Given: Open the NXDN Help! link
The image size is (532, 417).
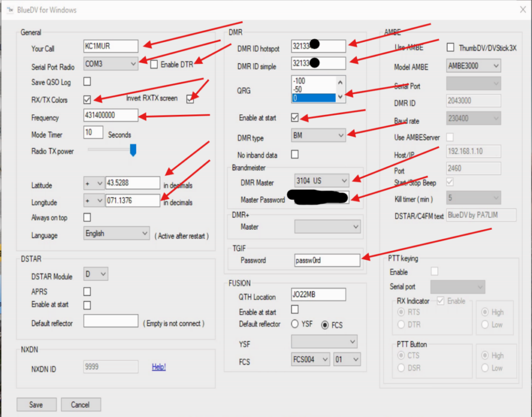Looking at the screenshot, I should click(x=158, y=367).
